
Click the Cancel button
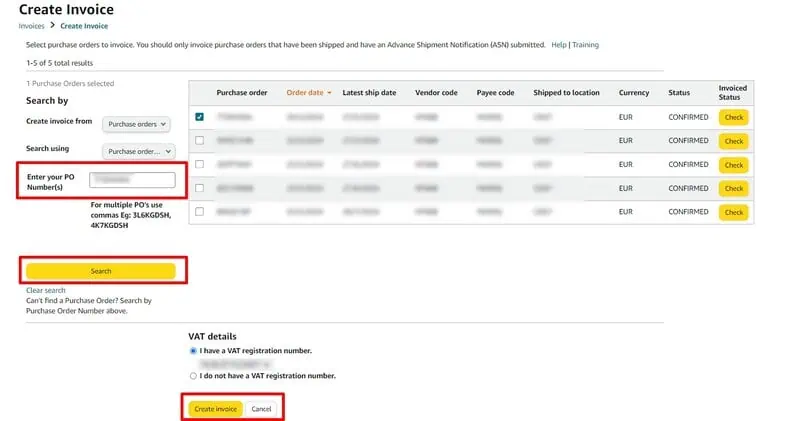point(261,409)
